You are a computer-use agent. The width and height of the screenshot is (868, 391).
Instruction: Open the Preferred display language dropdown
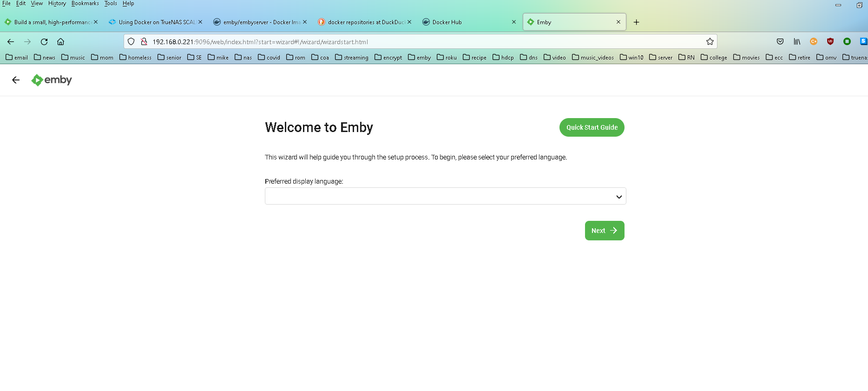[x=445, y=196]
